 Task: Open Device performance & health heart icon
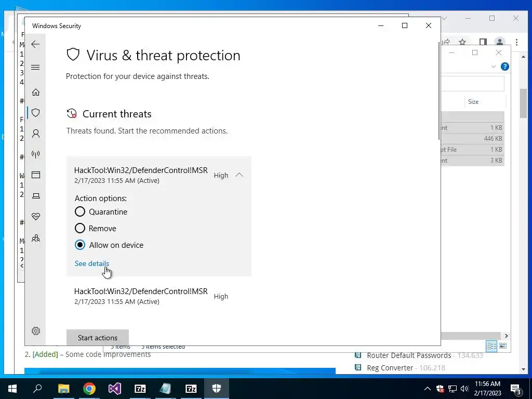point(36,216)
